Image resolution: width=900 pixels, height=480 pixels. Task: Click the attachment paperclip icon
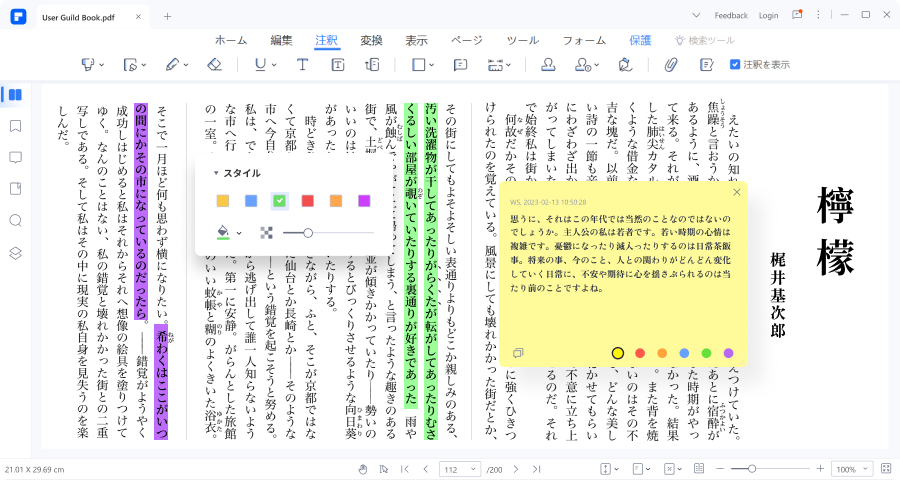[x=670, y=65]
